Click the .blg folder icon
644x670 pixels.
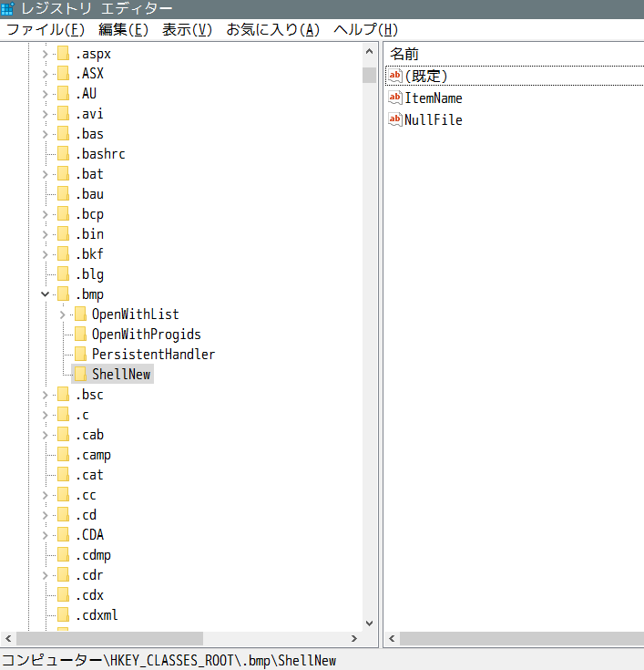point(63,273)
